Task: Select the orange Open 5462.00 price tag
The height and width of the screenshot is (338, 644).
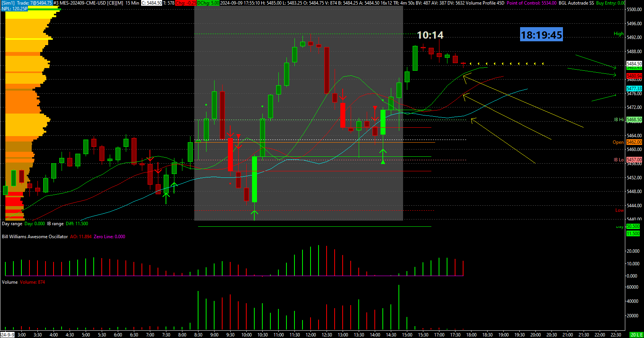Action: tap(634, 142)
